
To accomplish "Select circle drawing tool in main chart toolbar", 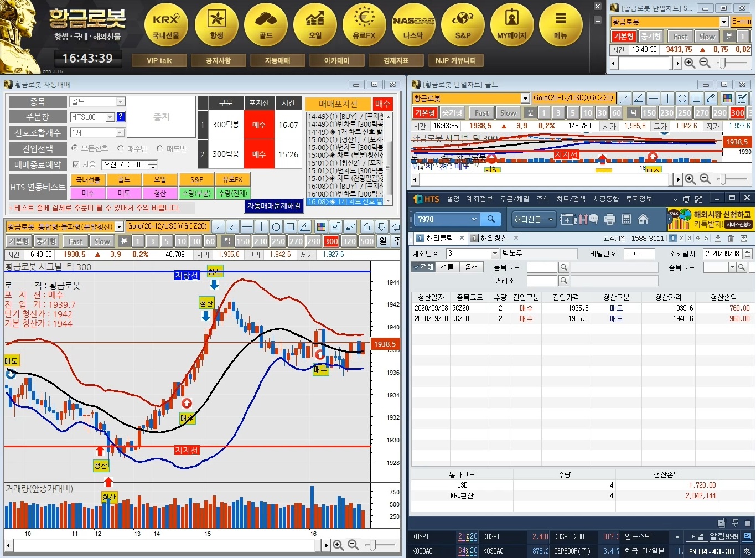I will coord(276,226).
